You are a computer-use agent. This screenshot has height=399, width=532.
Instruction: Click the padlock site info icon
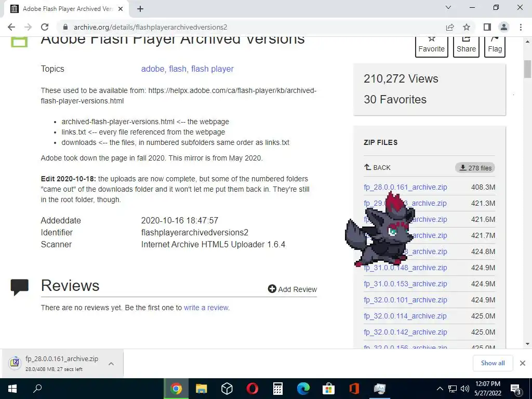click(x=65, y=27)
